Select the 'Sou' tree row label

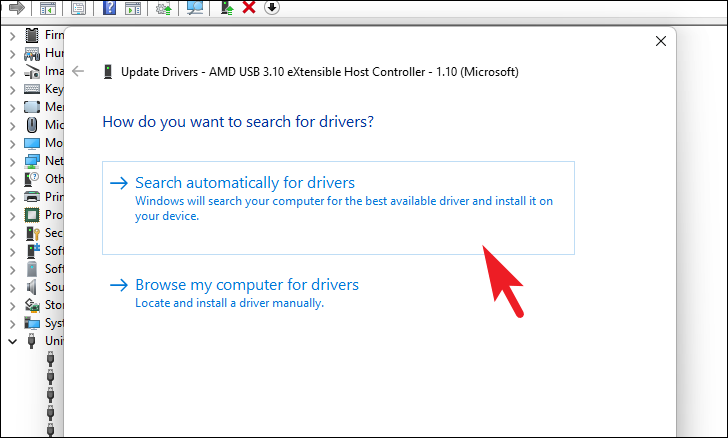tap(54, 287)
